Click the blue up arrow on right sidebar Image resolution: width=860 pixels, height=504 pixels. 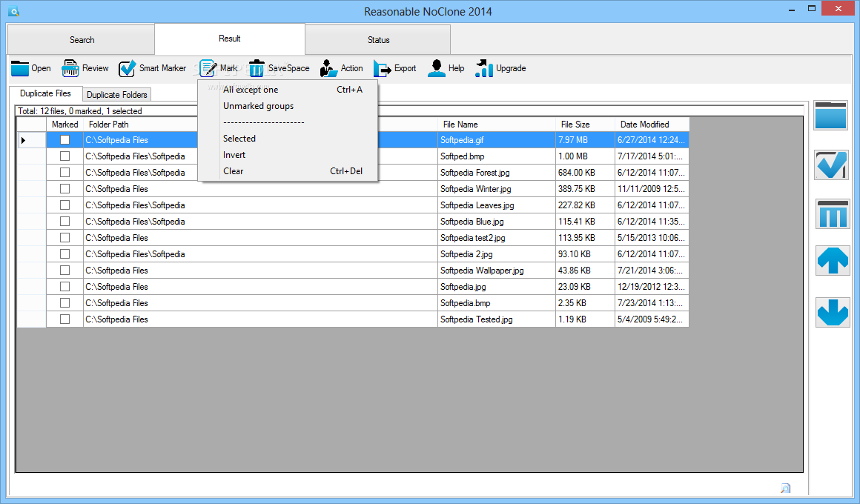coord(833,260)
